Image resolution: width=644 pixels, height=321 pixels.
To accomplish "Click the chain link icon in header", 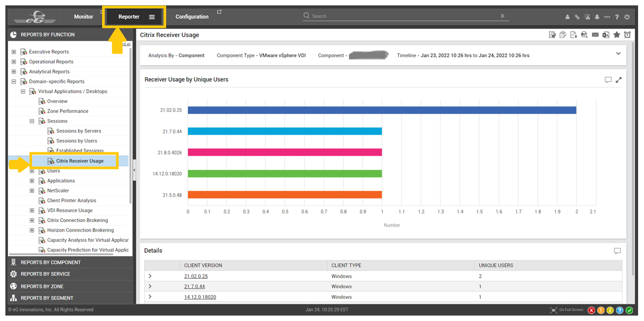I will pos(577,17).
